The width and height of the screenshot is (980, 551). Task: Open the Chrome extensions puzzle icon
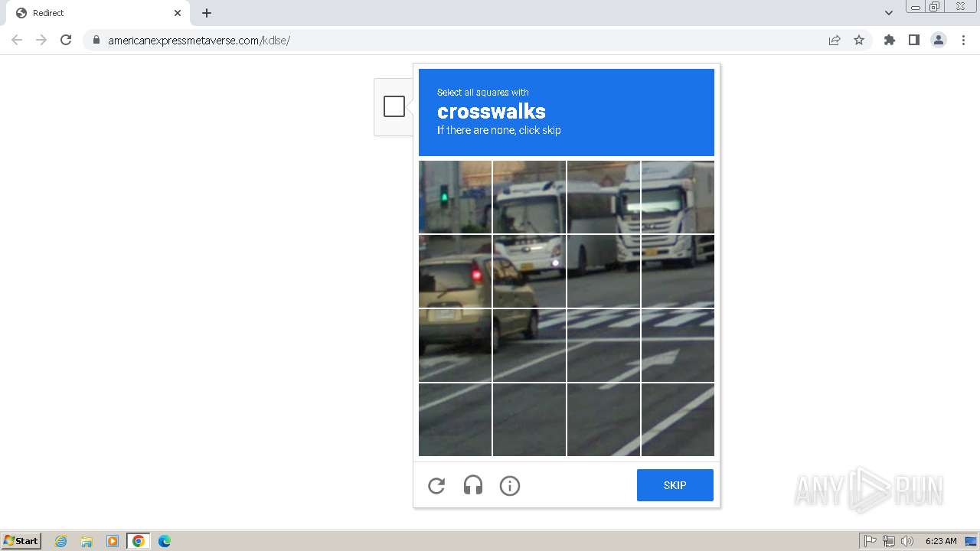click(889, 40)
